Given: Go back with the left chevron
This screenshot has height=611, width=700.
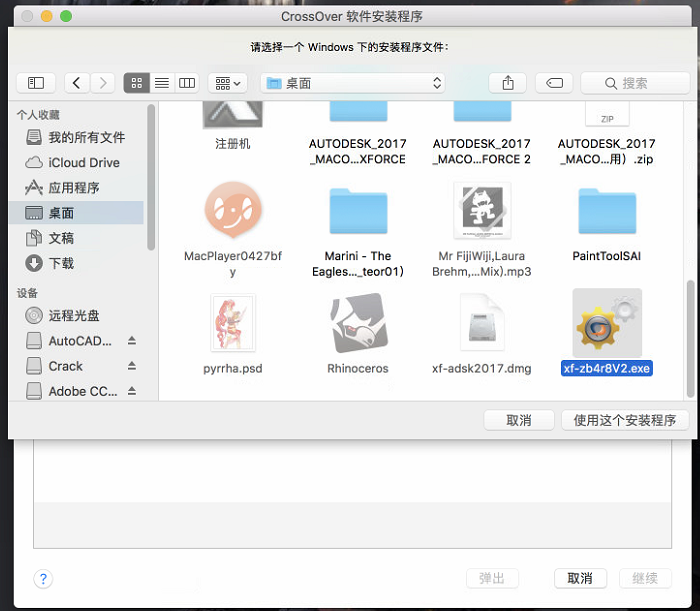Looking at the screenshot, I should pyautogui.click(x=77, y=83).
